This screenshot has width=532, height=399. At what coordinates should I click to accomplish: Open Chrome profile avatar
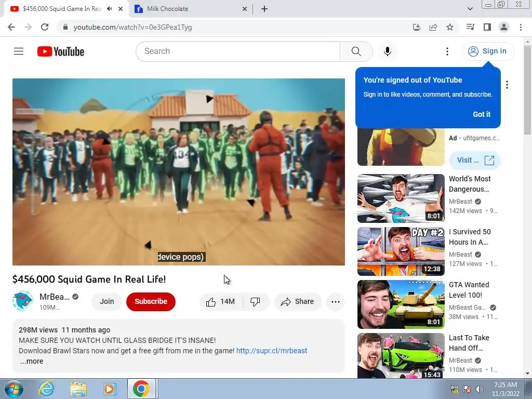(504, 27)
